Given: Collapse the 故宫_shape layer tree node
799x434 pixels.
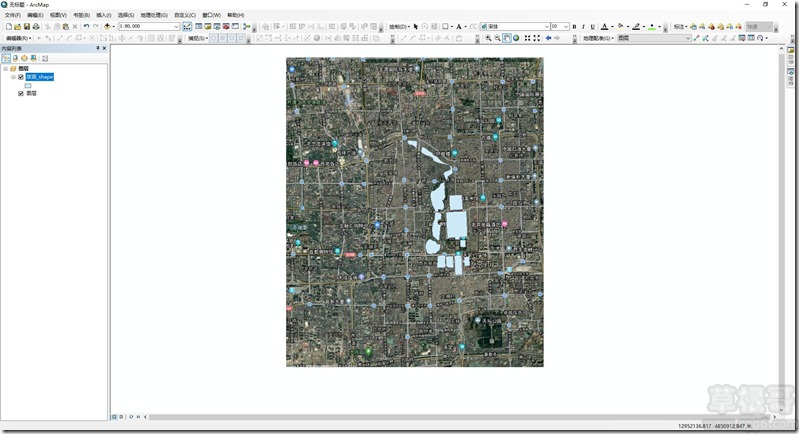Looking at the screenshot, I should [x=13, y=77].
